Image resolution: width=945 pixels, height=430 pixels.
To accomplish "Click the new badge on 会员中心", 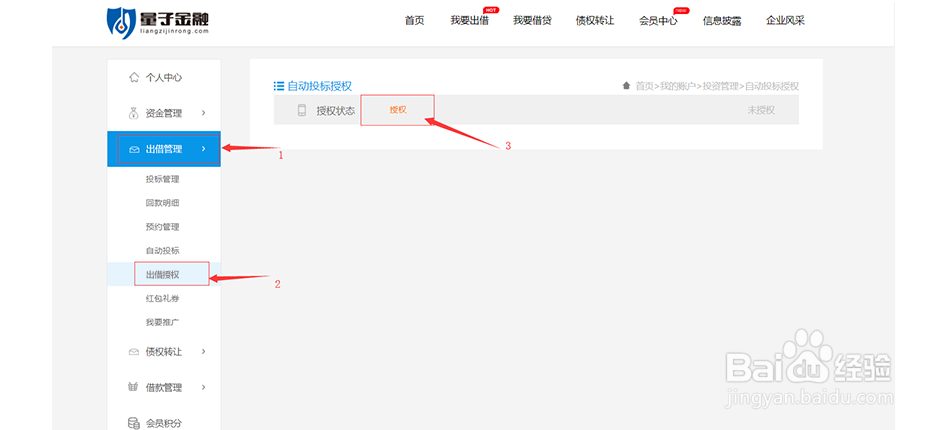I will [682, 10].
